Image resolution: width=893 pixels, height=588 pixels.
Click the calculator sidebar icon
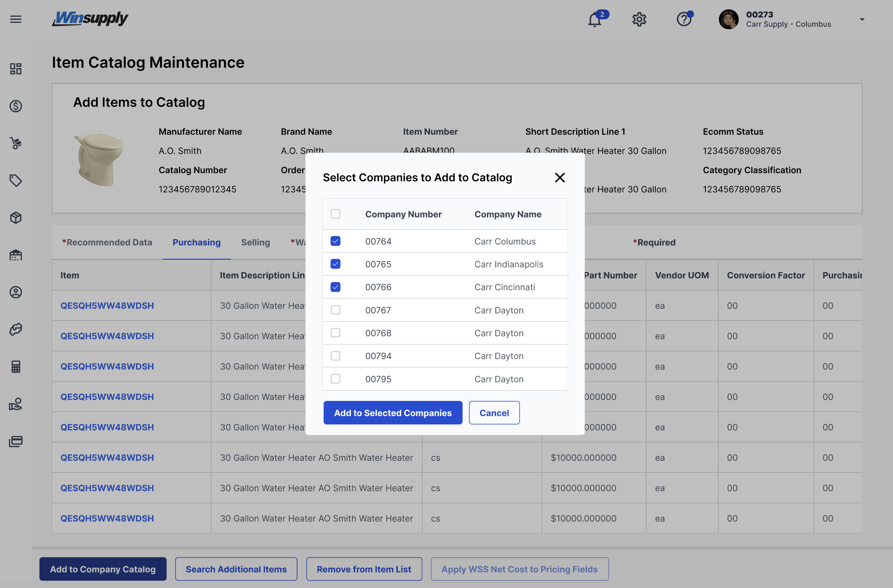click(x=16, y=367)
